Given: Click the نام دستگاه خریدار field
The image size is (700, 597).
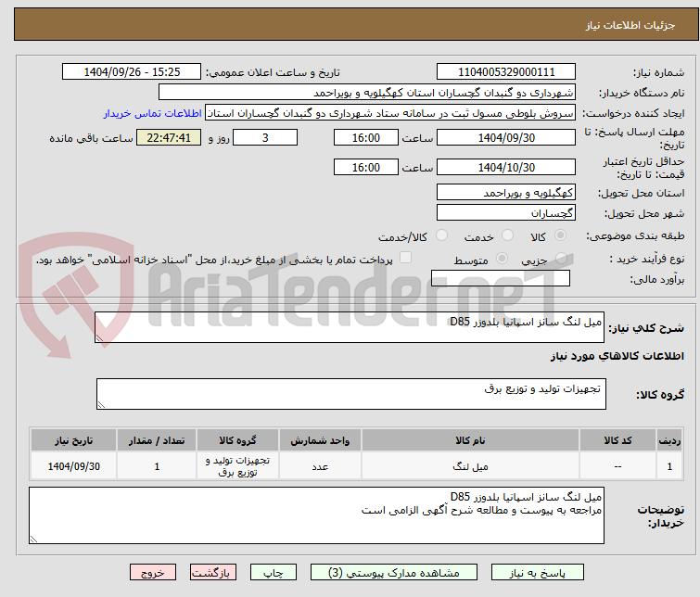Looking at the screenshot, I should (x=367, y=93).
